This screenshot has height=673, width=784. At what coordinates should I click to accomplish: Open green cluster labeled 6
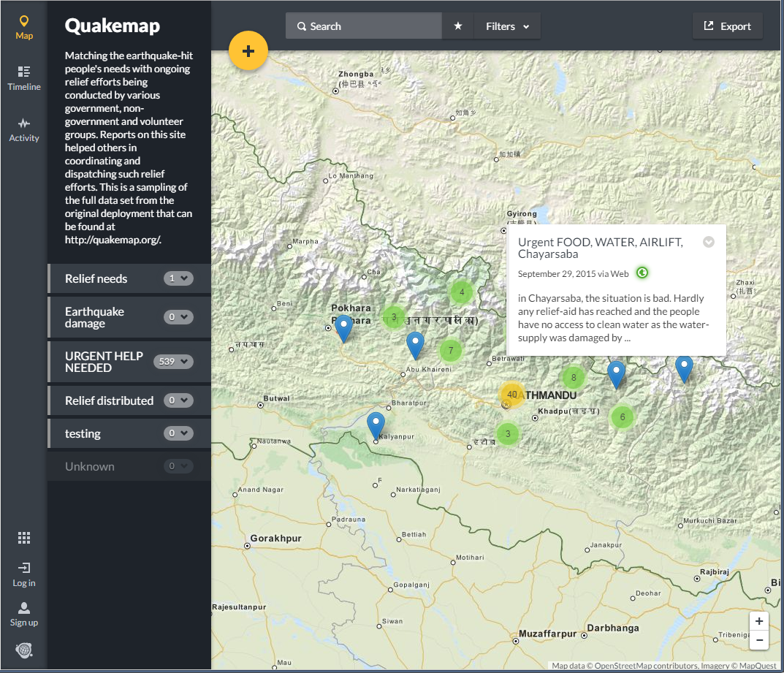point(622,417)
